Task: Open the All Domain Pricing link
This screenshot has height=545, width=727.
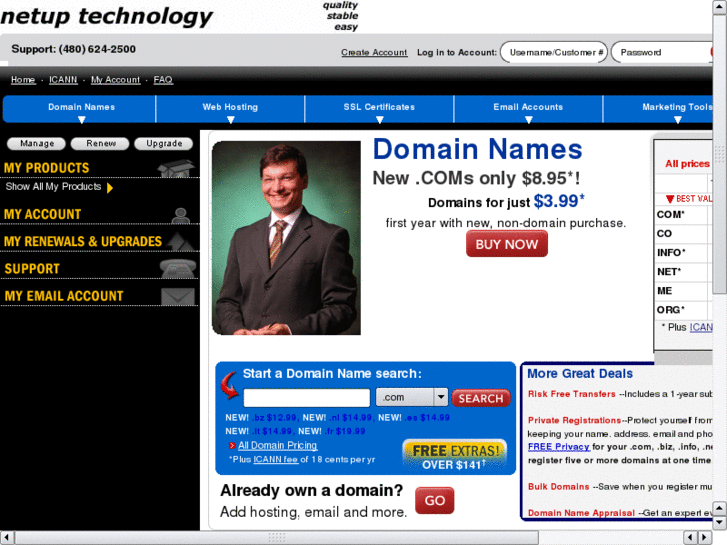Action: pos(277,446)
